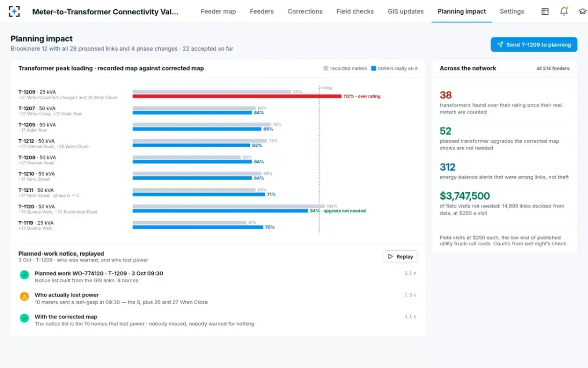This screenshot has height=368, width=588.
Task: Send T-1209 to planning
Action: pos(534,45)
